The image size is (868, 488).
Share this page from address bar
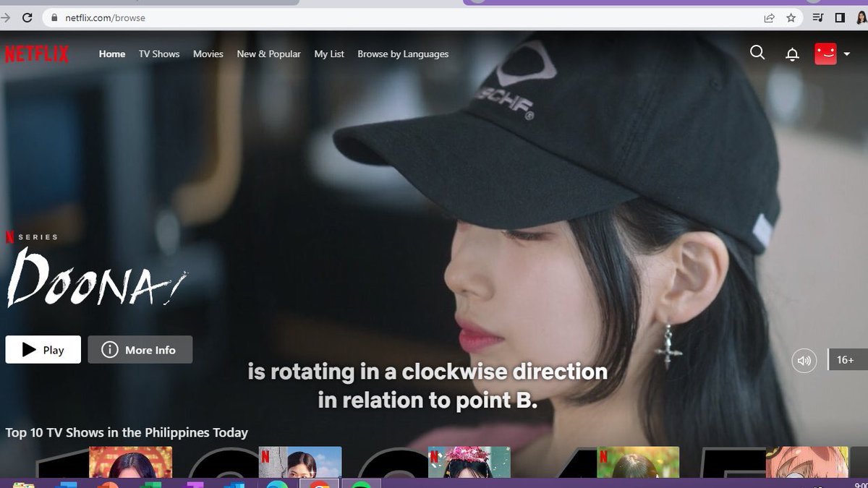point(769,18)
